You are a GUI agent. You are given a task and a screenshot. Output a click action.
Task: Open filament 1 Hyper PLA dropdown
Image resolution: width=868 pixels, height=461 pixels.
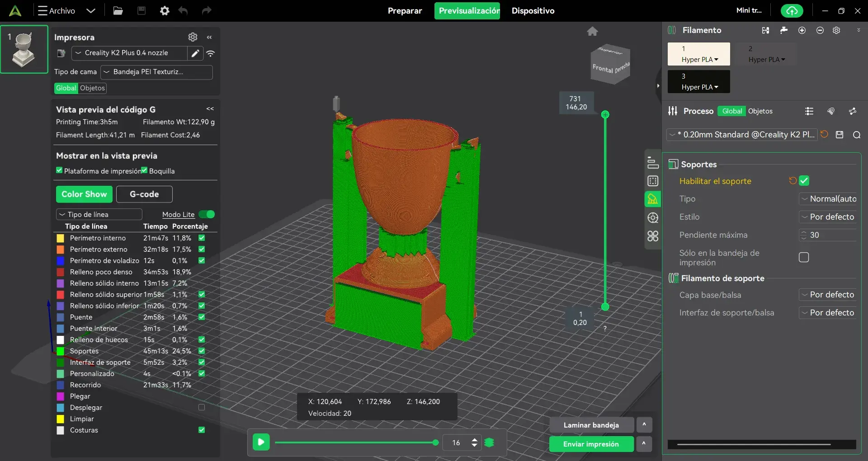(699, 60)
